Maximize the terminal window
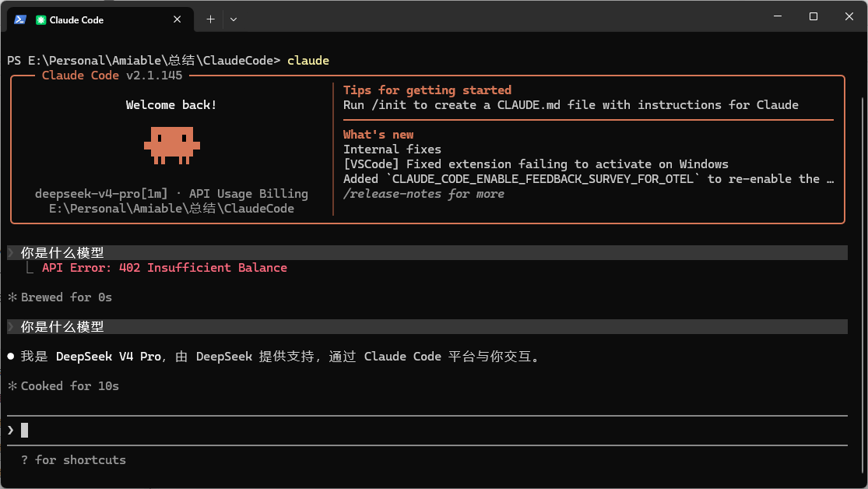This screenshot has width=868, height=489. point(814,16)
